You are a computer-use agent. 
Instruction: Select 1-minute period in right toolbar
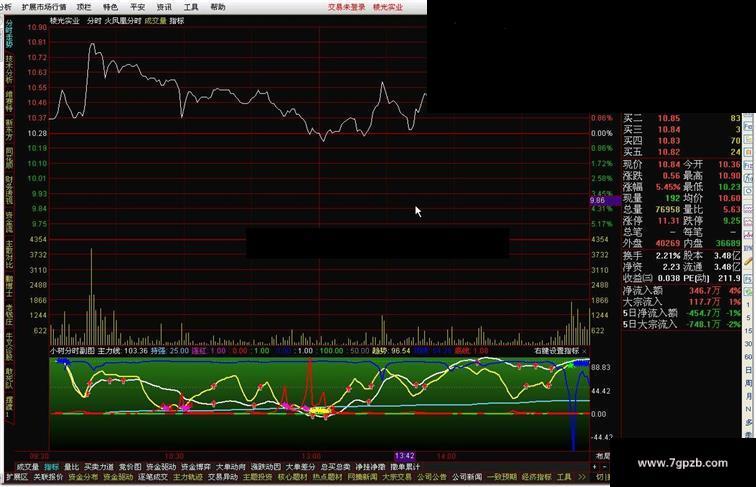[x=748, y=305]
